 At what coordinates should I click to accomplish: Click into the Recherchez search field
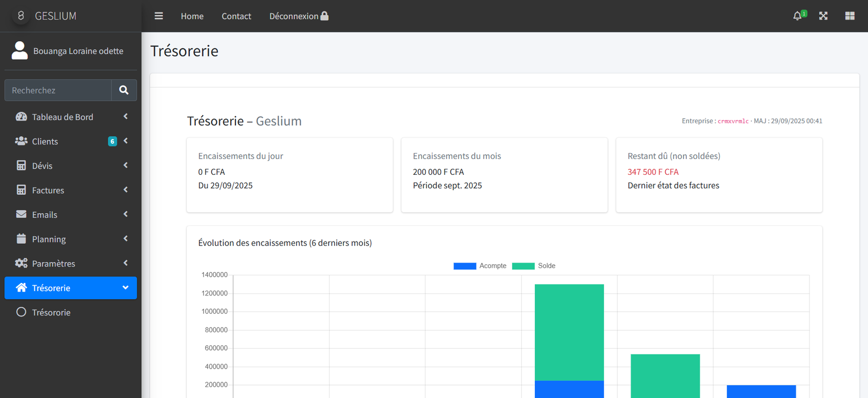click(x=58, y=90)
